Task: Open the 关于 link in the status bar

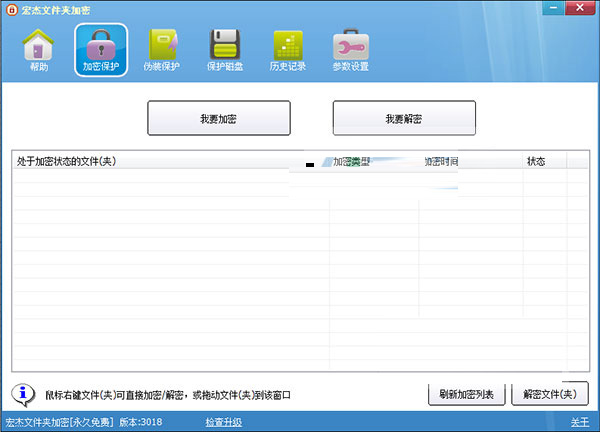Action: pyautogui.click(x=580, y=422)
